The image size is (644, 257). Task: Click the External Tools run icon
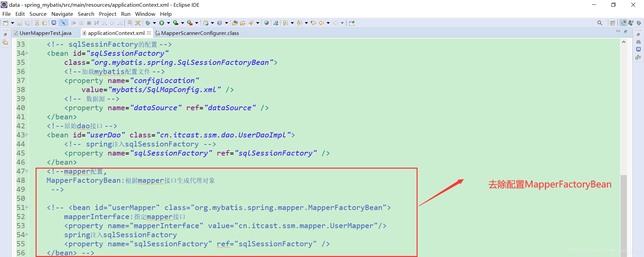(x=190, y=23)
